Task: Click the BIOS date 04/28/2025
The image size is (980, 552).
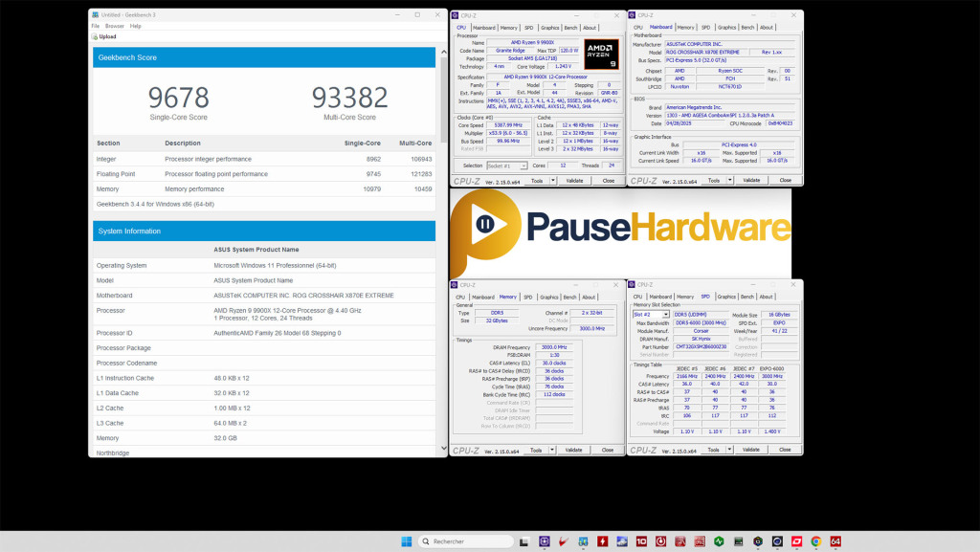Action: point(694,123)
